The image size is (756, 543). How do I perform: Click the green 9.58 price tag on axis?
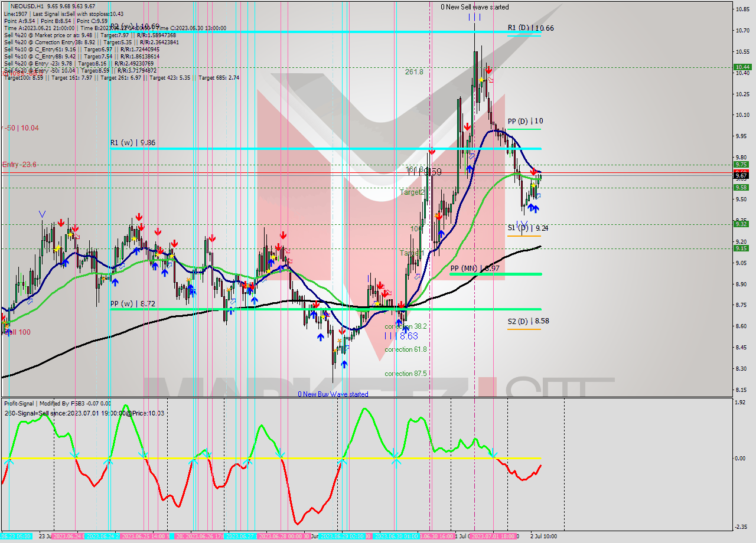[x=741, y=187]
